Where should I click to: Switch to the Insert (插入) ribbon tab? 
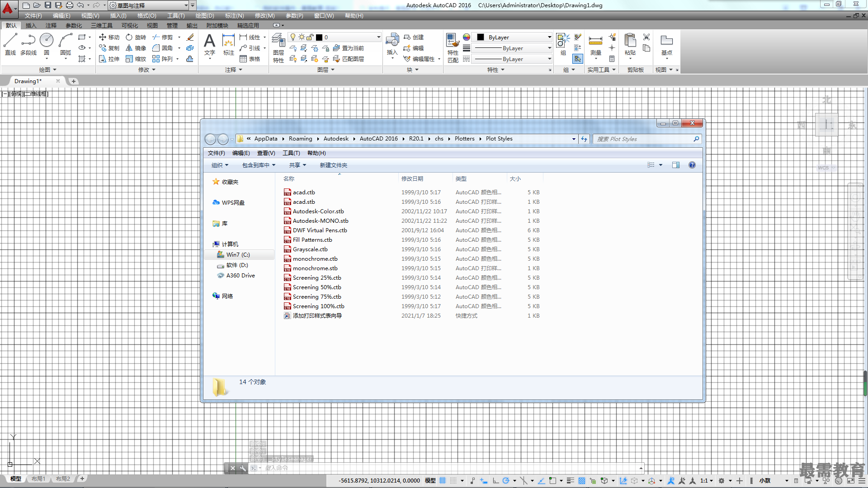31,25
